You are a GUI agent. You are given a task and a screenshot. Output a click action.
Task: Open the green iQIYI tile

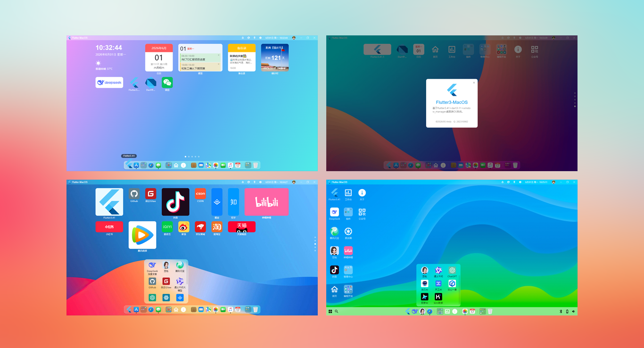coord(167,227)
